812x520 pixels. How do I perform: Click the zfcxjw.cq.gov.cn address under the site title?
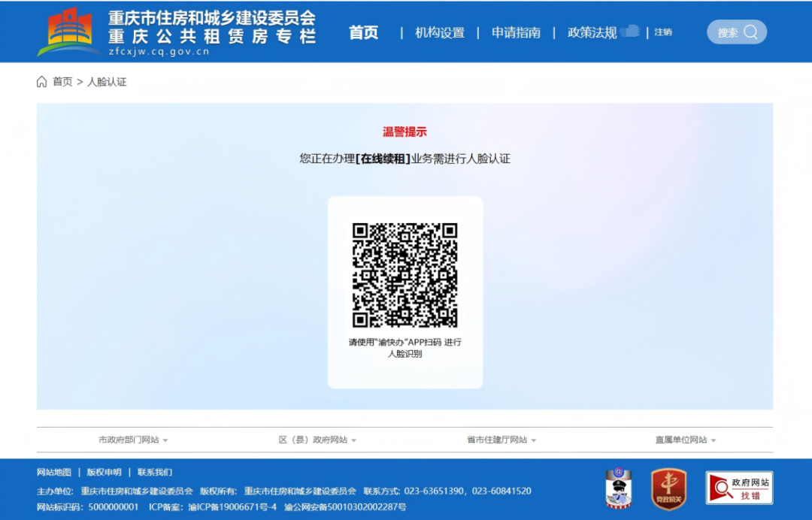click(x=159, y=52)
